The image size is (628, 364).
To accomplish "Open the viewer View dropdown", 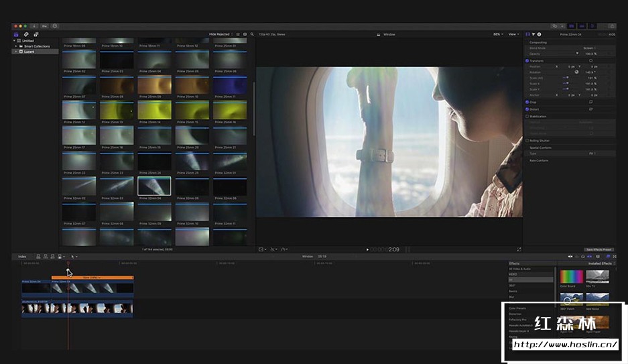I will click(x=513, y=34).
